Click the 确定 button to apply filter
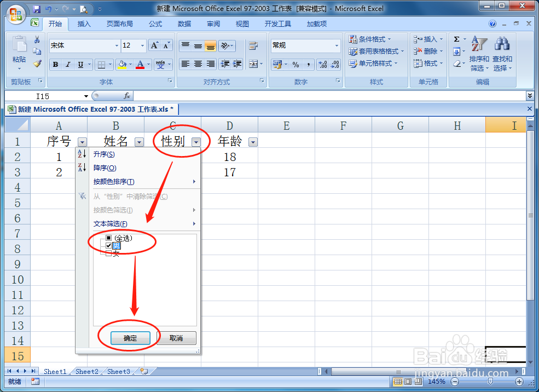Image resolution: width=539 pixels, height=392 pixels. 130,338
